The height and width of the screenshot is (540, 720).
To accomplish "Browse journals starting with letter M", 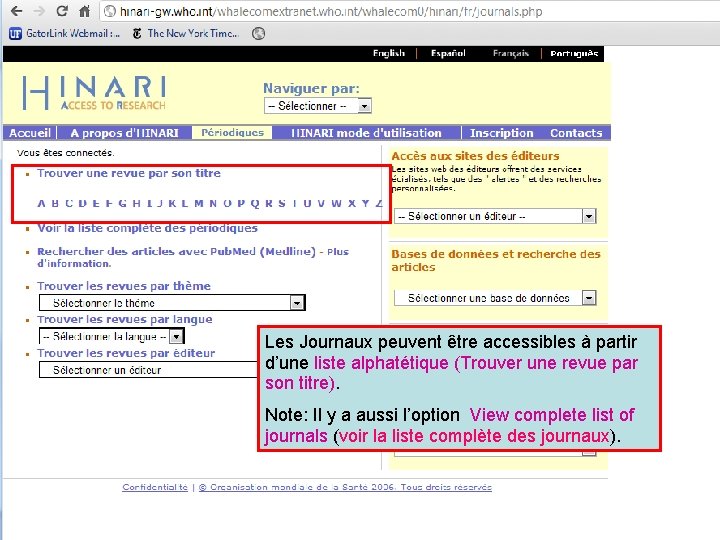I will pyautogui.click(x=199, y=203).
